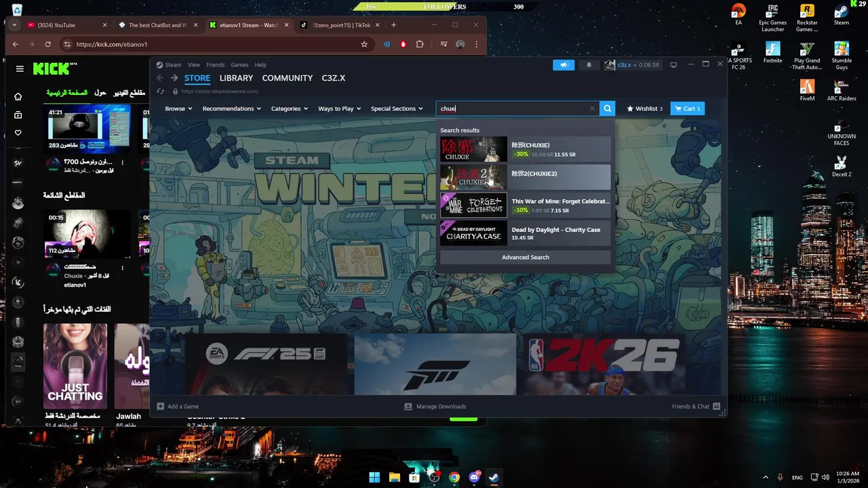
Task: Expand the Categories dropdown
Action: (290, 108)
